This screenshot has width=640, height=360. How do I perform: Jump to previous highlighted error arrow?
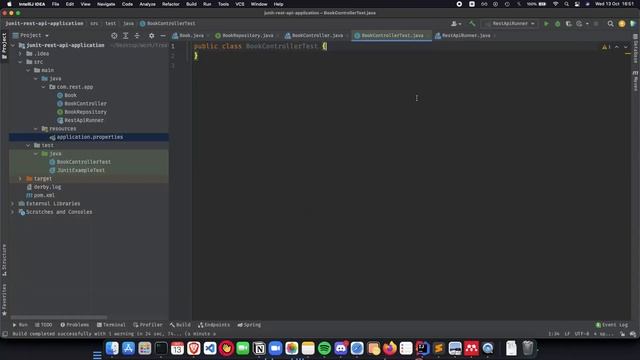click(617, 47)
